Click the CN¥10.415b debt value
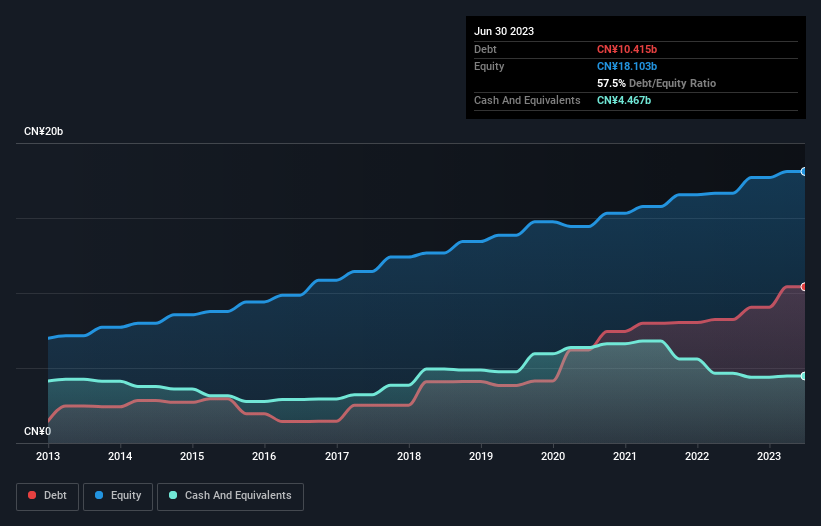The width and height of the screenshot is (821, 526). click(x=627, y=49)
